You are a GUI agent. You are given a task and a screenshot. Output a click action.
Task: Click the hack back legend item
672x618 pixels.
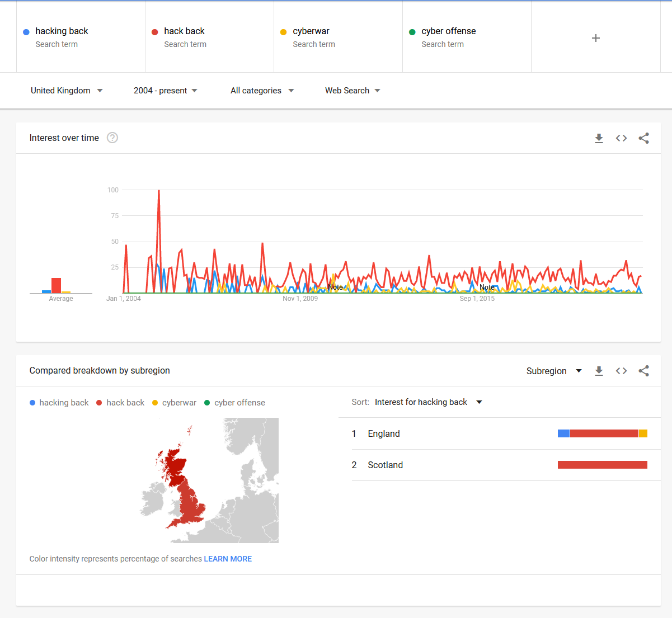pos(120,403)
